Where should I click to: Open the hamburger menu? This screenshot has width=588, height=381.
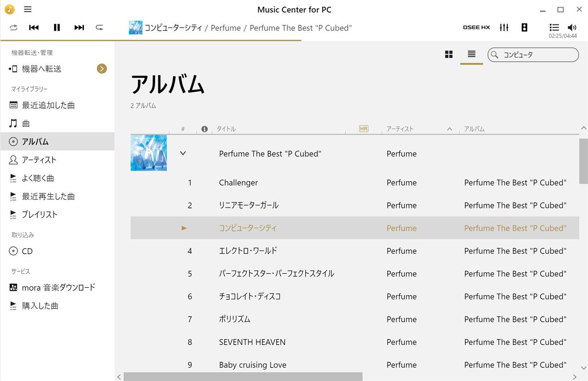tap(28, 9)
